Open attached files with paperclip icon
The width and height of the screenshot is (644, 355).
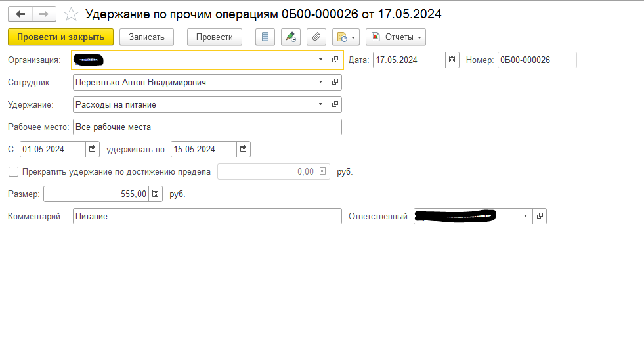tap(316, 37)
